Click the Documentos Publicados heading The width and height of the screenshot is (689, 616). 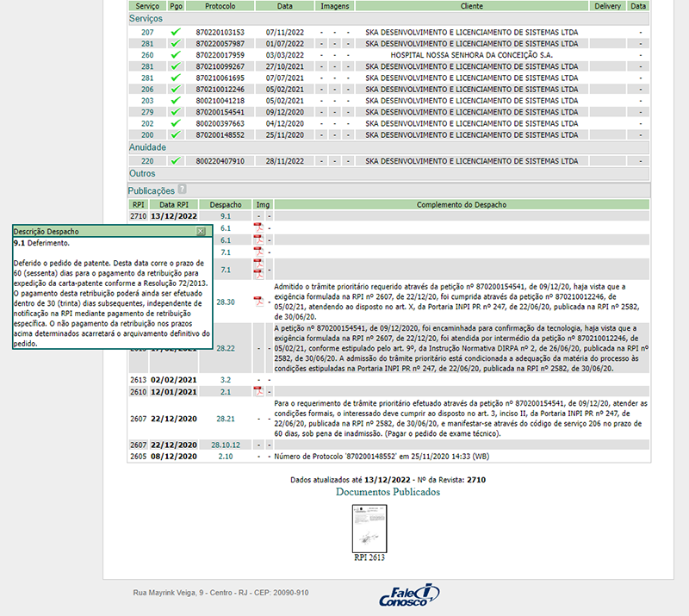387,492
